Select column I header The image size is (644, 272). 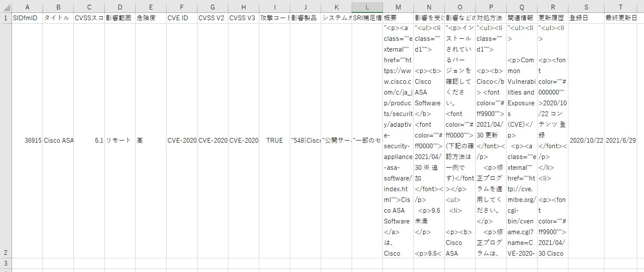[x=275, y=7]
